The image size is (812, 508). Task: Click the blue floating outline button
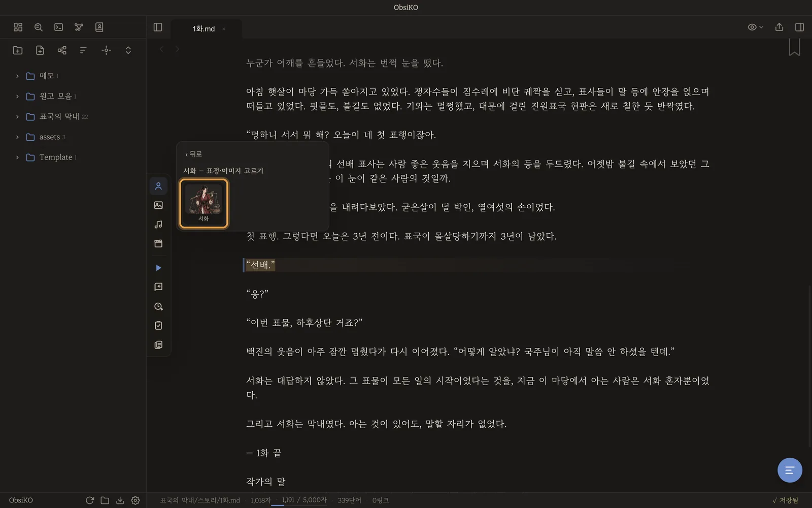tap(790, 470)
